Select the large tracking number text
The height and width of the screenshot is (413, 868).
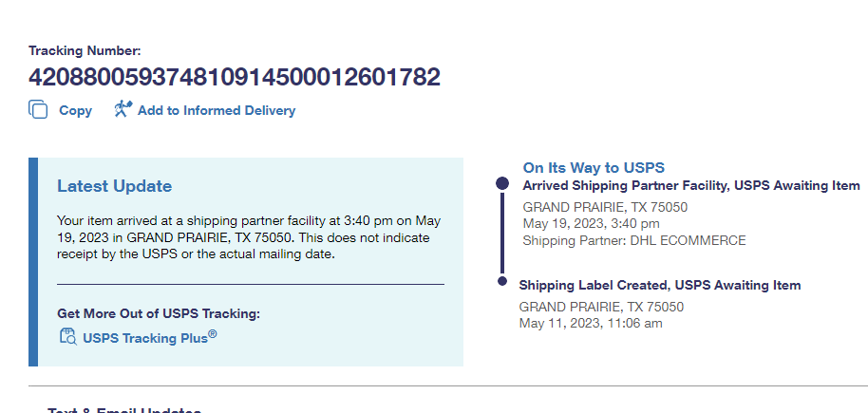tap(234, 77)
